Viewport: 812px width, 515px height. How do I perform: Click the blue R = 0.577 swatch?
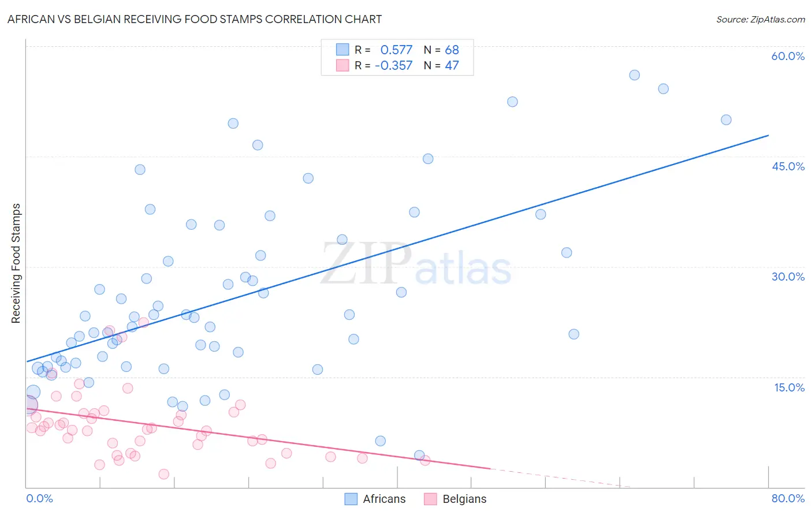(342, 50)
